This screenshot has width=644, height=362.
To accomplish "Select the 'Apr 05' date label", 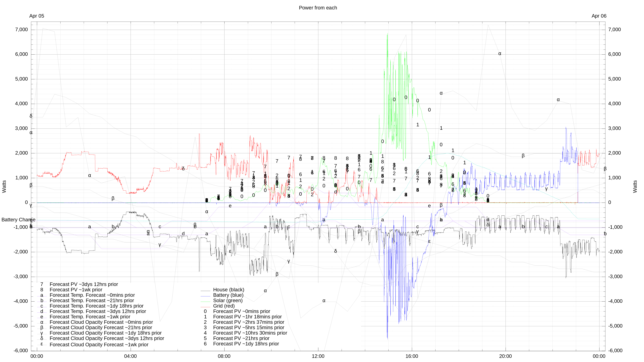I will pos(36,16).
